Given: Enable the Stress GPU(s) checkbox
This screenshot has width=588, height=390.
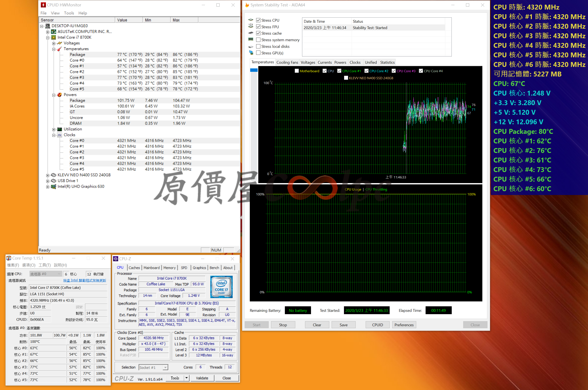Looking at the screenshot, I should [258, 53].
